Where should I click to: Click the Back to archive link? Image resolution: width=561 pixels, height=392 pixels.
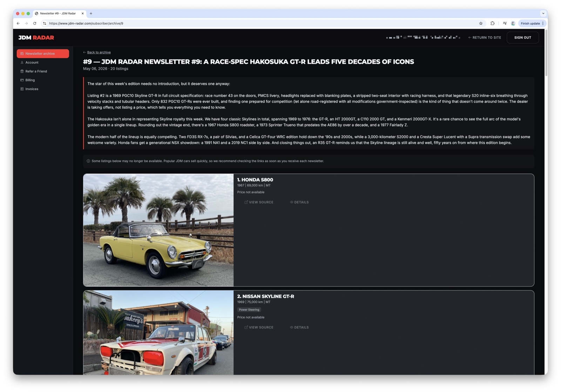[x=99, y=52]
